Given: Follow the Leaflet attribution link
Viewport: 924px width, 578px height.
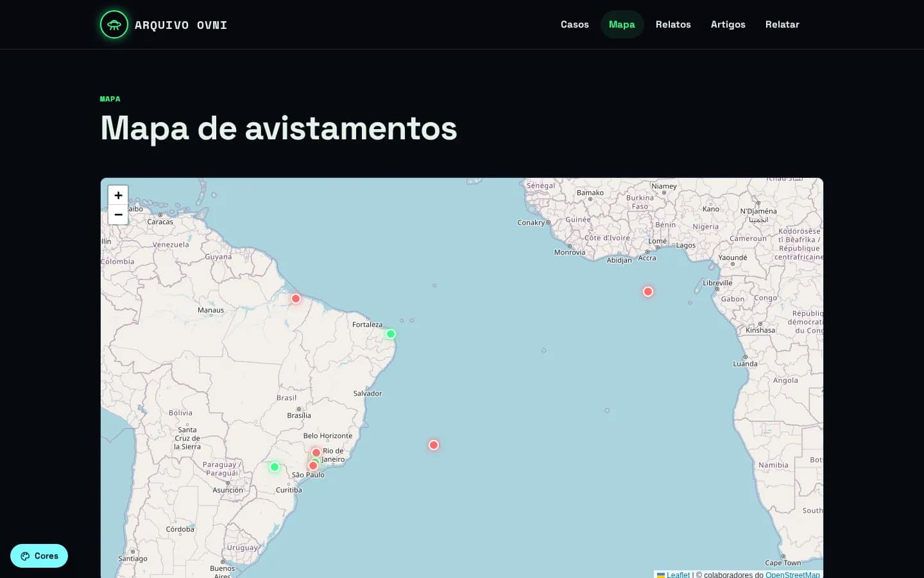Looking at the screenshot, I should pos(678,575).
